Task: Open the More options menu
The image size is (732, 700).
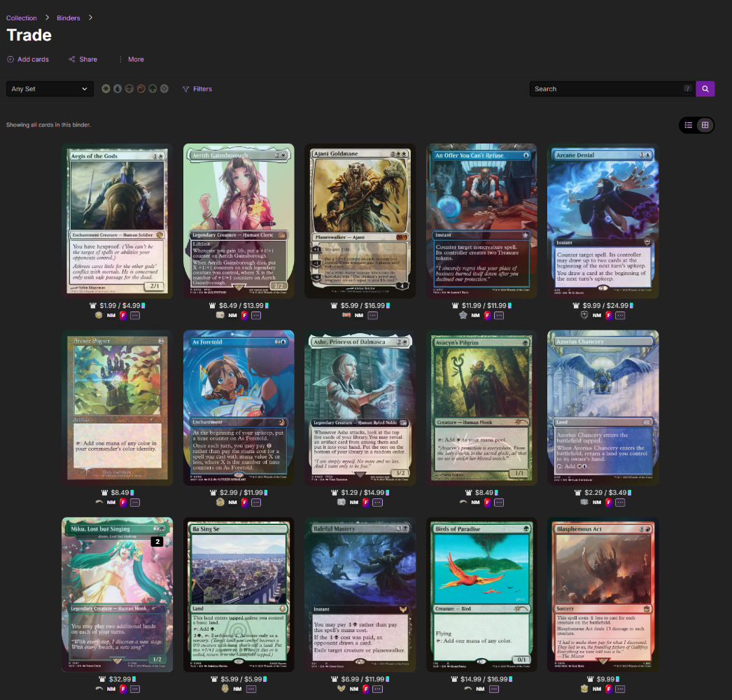Action: [x=131, y=59]
